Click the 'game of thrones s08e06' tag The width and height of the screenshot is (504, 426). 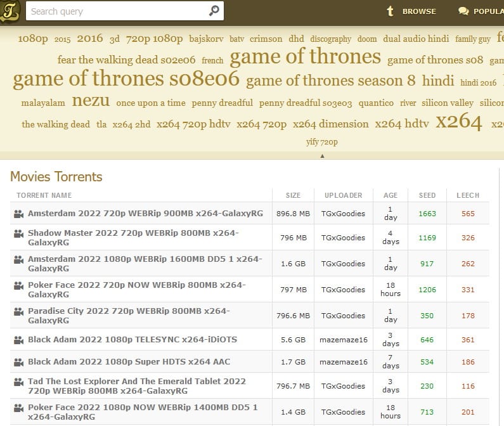coord(126,79)
